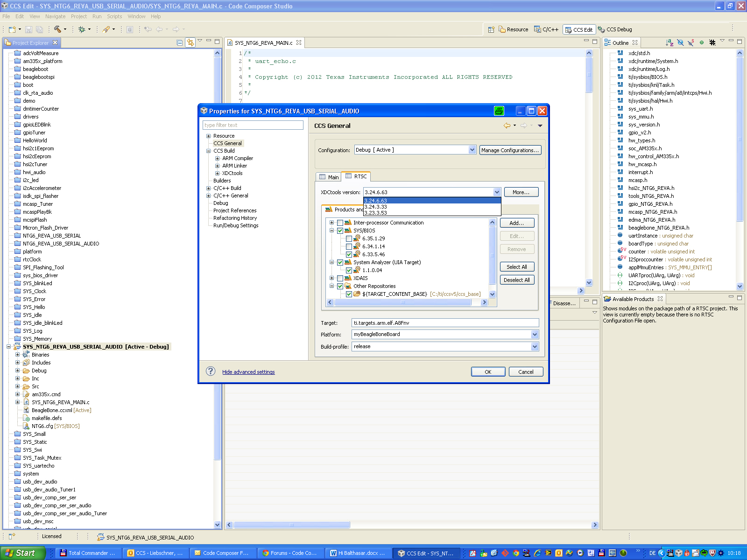
Task: Open Total Commander from the taskbar
Action: point(88,553)
